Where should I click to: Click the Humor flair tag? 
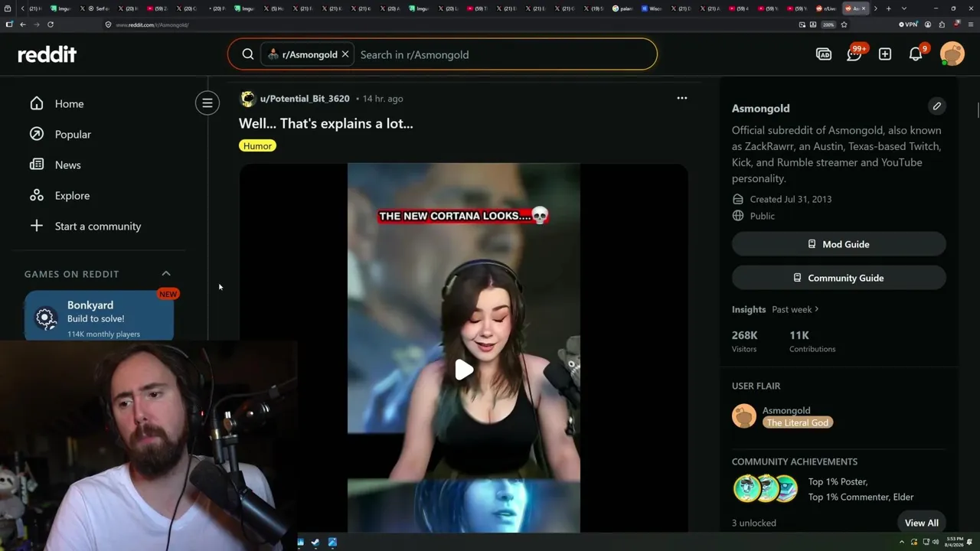257,145
